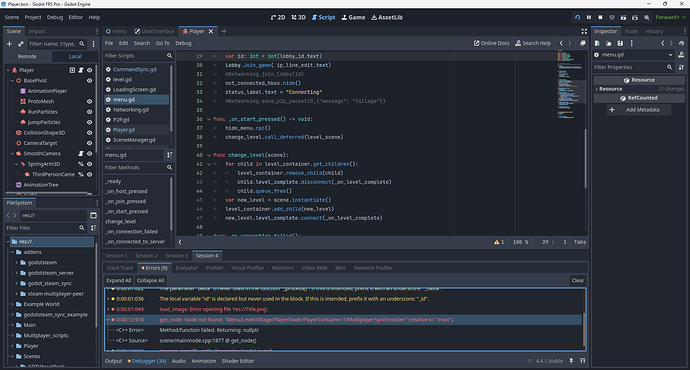Click Expand All errors button
This screenshot has width=690, height=370.
point(118,281)
